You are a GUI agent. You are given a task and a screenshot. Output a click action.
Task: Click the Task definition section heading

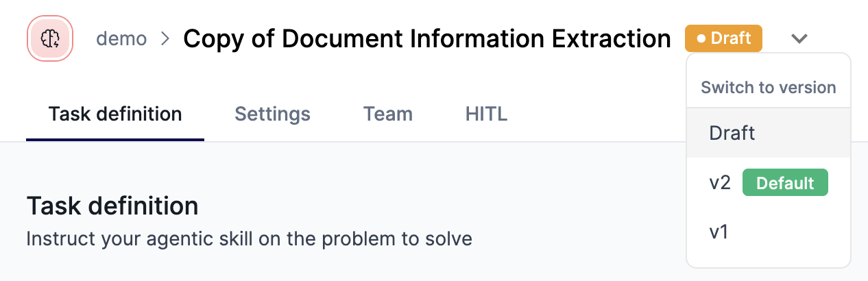[112, 206]
